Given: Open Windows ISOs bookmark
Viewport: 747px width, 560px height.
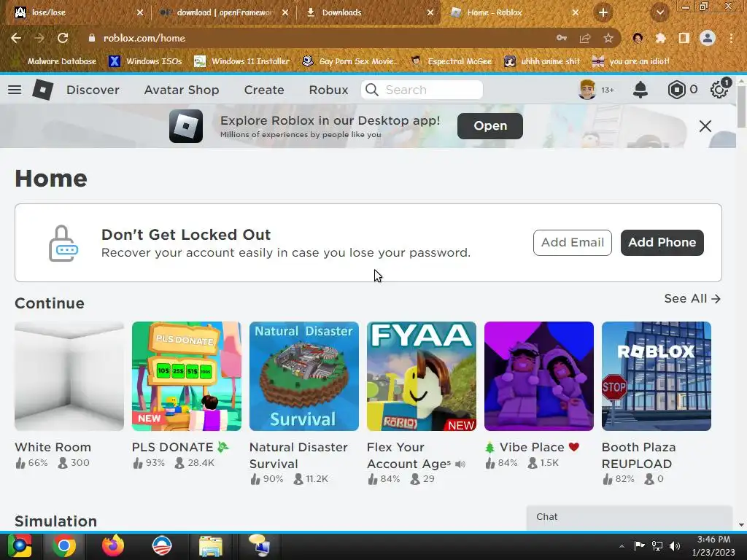Looking at the screenshot, I should tap(145, 61).
